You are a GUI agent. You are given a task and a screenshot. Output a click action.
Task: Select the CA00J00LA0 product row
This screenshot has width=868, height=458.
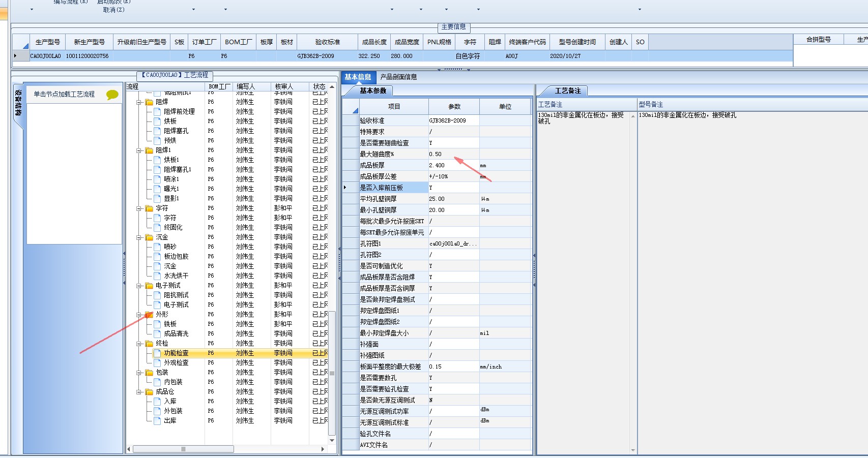pyautogui.click(x=402, y=56)
